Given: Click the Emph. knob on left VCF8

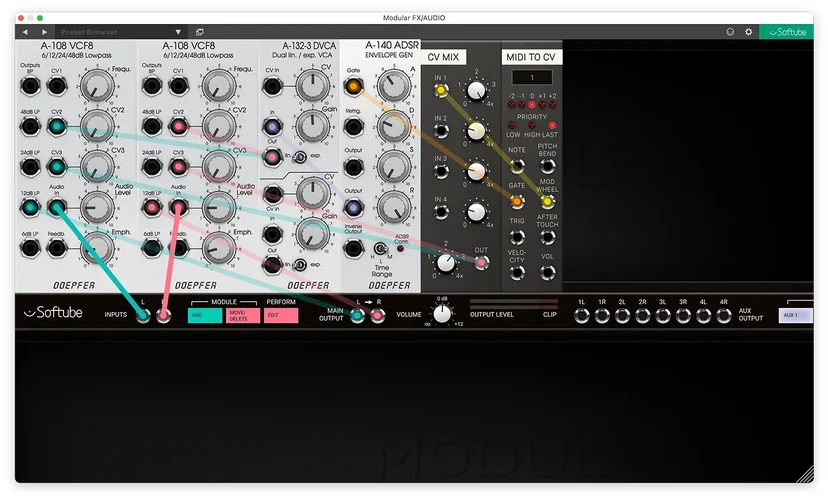Looking at the screenshot, I should [x=97, y=248].
